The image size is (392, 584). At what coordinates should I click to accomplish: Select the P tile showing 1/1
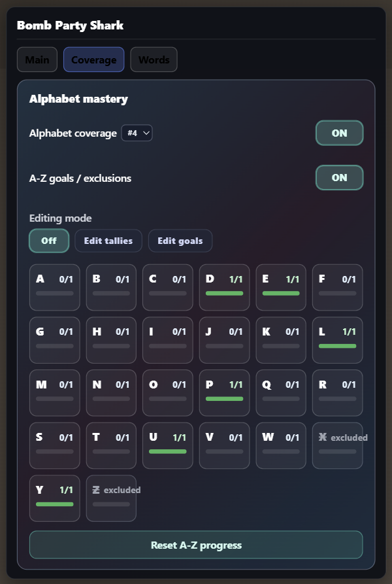pos(224,392)
